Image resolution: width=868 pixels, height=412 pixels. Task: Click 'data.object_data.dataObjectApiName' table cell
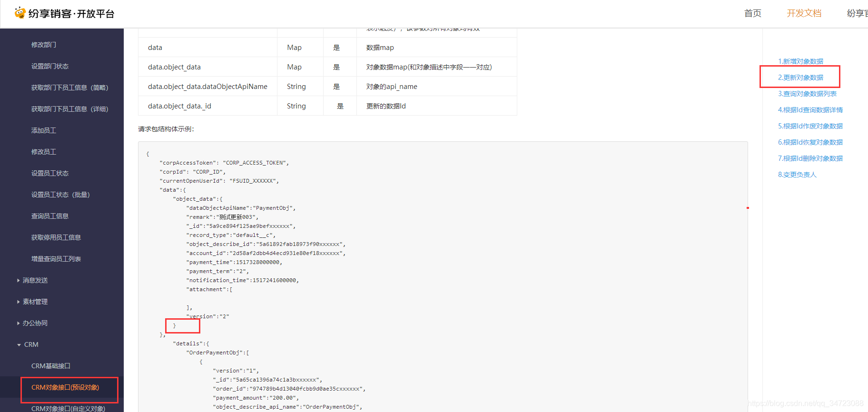point(207,87)
